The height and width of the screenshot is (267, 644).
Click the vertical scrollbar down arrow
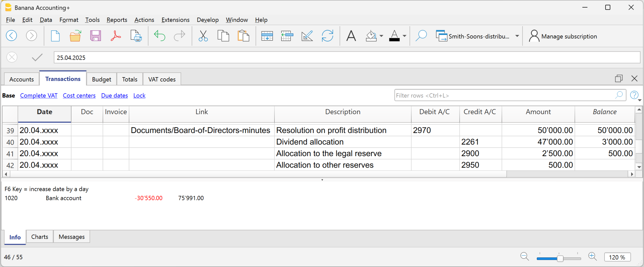pyautogui.click(x=639, y=167)
